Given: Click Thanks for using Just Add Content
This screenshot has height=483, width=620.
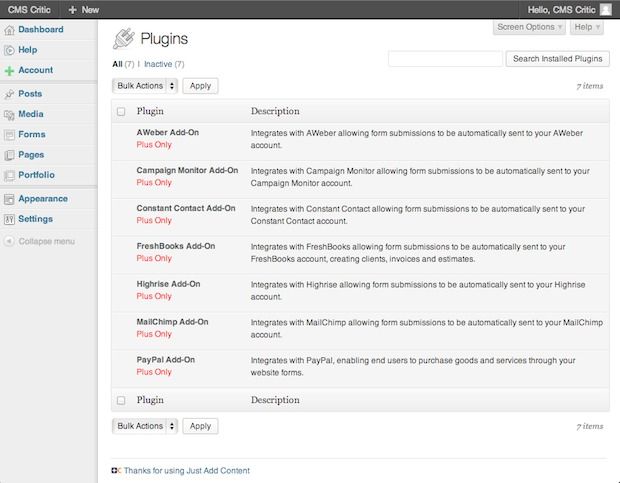Looking at the screenshot, I should coord(187,470).
